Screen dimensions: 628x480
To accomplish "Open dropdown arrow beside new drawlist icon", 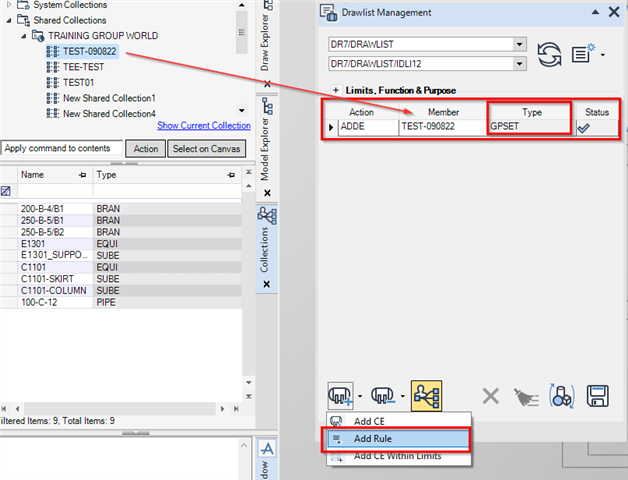I will pyautogui.click(x=602, y=54).
